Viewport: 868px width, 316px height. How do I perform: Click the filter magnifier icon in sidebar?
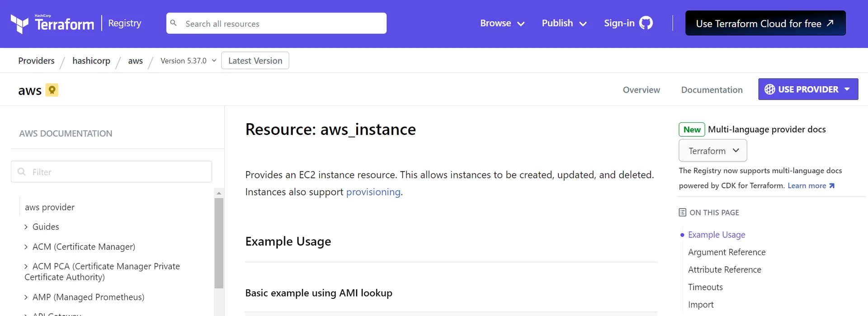(x=21, y=172)
